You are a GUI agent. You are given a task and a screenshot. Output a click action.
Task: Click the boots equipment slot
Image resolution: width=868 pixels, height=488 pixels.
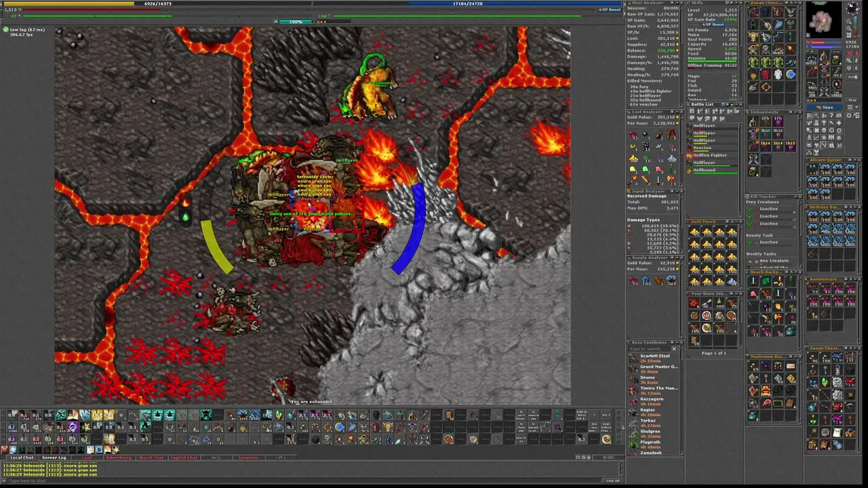point(823,90)
